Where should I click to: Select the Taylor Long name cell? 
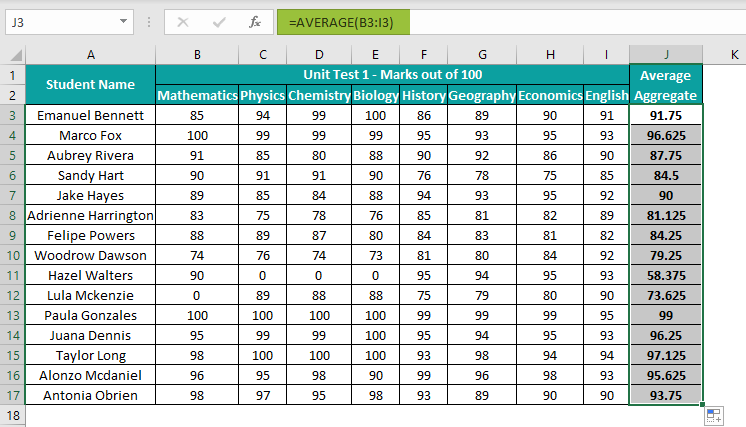tap(90, 355)
